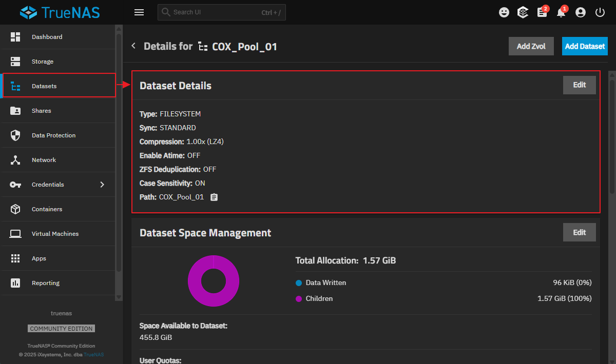The width and height of the screenshot is (616, 364).
Task: Click the Total Allocation 1.57 GiB text
Action: coord(345,260)
